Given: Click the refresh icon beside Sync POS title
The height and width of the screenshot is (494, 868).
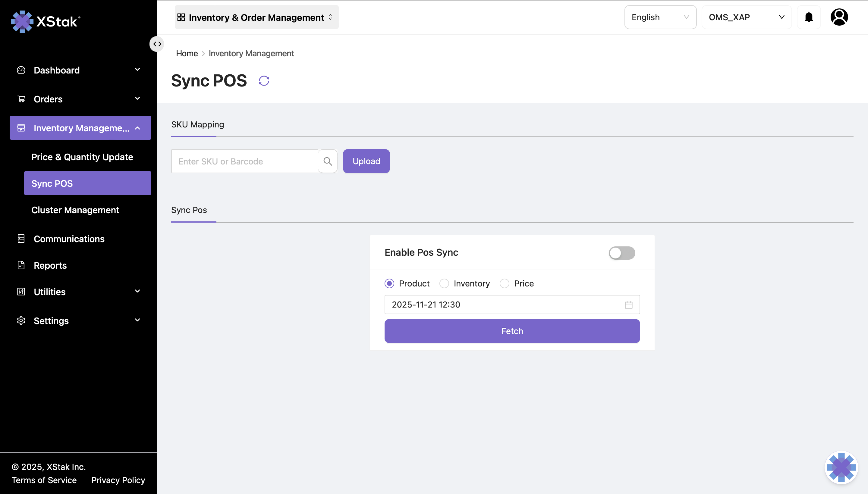Looking at the screenshot, I should pyautogui.click(x=264, y=81).
